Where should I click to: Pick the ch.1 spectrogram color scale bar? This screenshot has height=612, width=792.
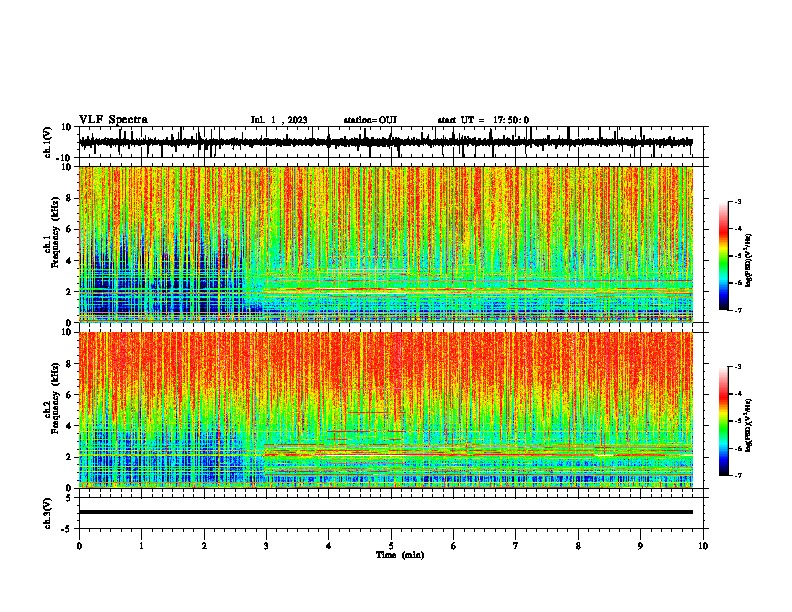724,256
